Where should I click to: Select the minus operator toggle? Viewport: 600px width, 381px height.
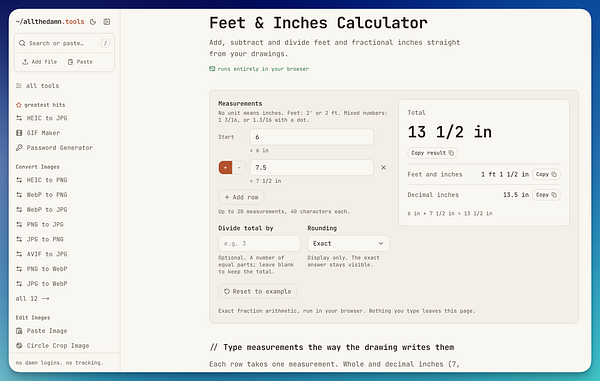click(239, 168)
